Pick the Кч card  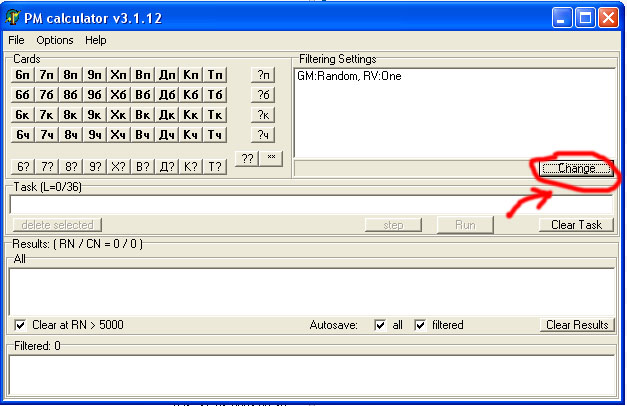(x=191, y=135)
